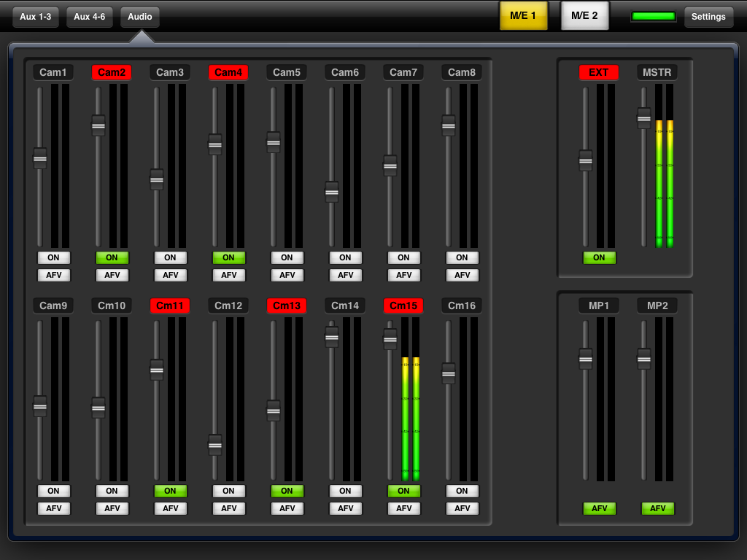Select the Cam2 channel label

(112, 72)
